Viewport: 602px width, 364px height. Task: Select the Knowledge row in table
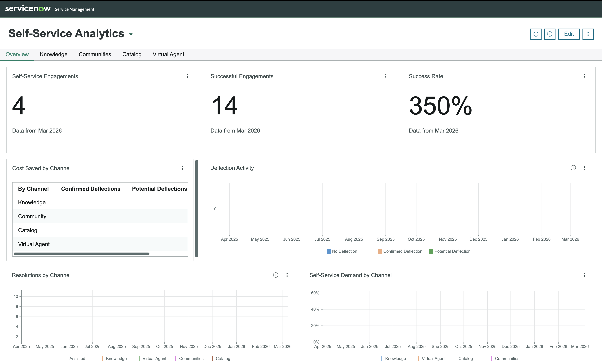[100, 202]
